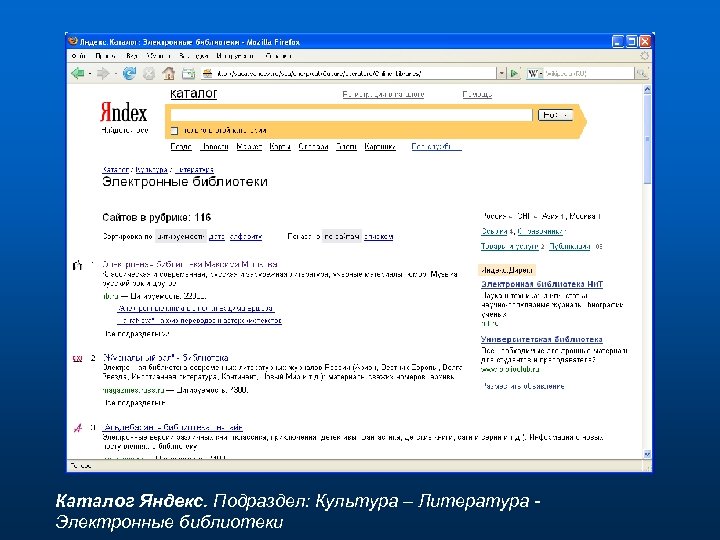Go to the Home page icon
This screenshot has width=720, height=540.
click(x=169, y=73)
